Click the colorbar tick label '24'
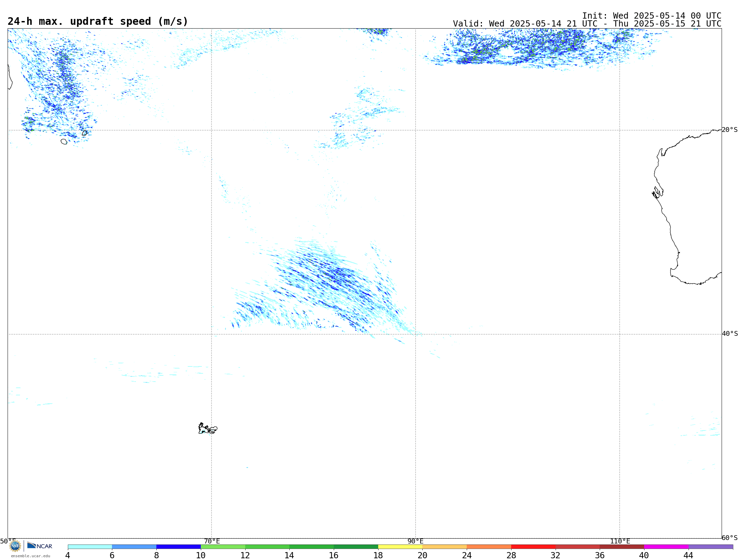The height and width of the screenshot is (560, 744). 467,555
